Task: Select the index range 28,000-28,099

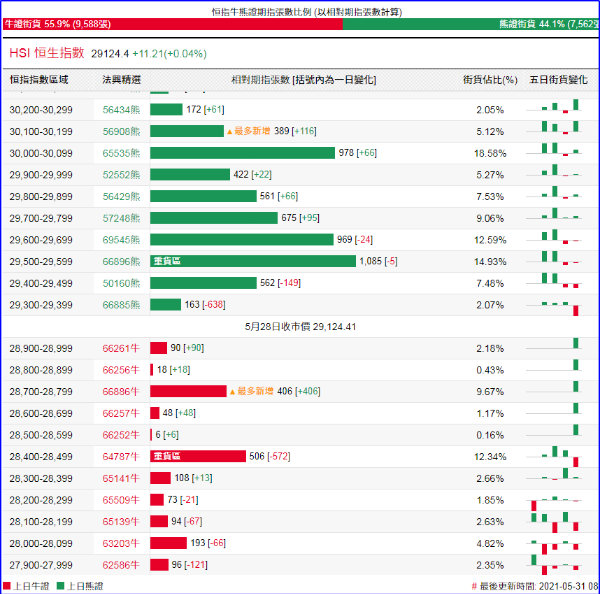Action: 41,543
